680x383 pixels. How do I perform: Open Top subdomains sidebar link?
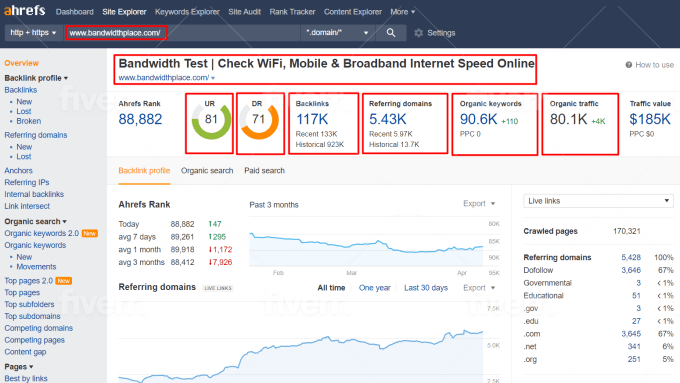[33, 316]
